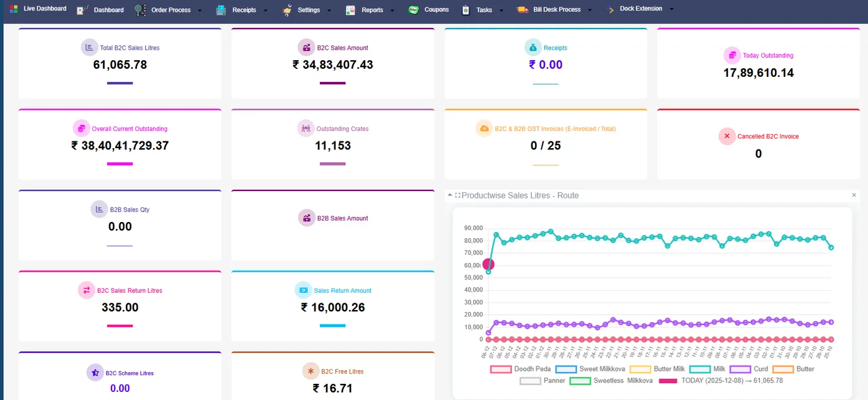868x400 pixels.
Task: Toggle Doodh Peda series in chart legend
Action: point(520,369)
